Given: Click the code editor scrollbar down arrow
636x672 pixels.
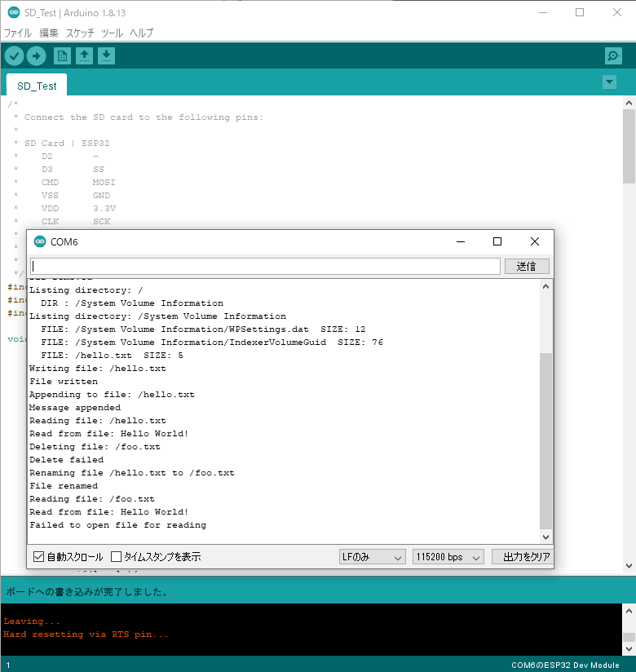Looking at the screenshot, I should [629, 566].
